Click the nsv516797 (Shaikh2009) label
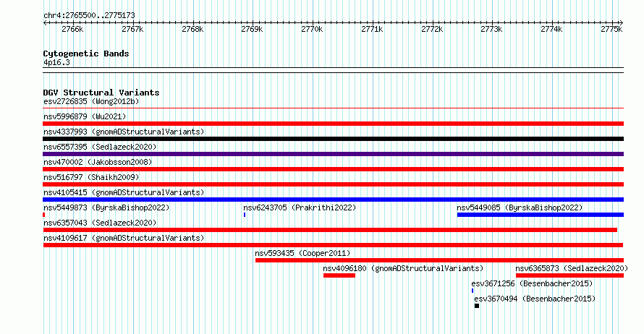This screenshot has width=644, height=334. [x=91, y=177]
